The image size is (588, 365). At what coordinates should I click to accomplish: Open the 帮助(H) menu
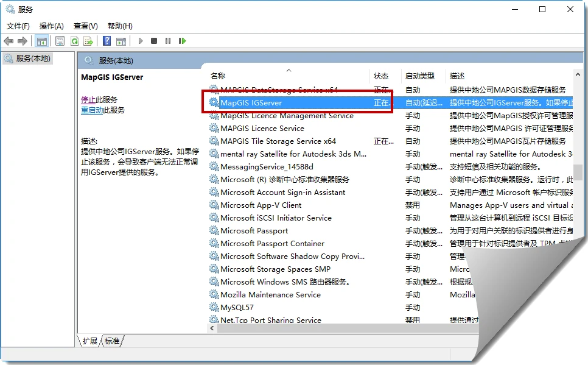tap(120, 26)
